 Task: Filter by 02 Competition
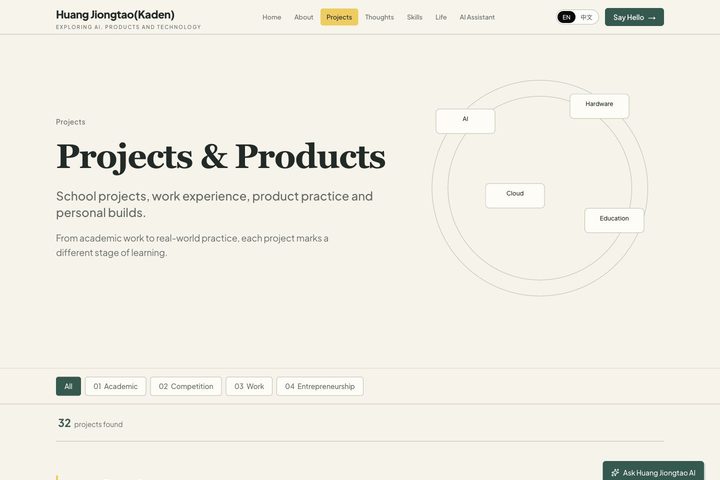186,386
